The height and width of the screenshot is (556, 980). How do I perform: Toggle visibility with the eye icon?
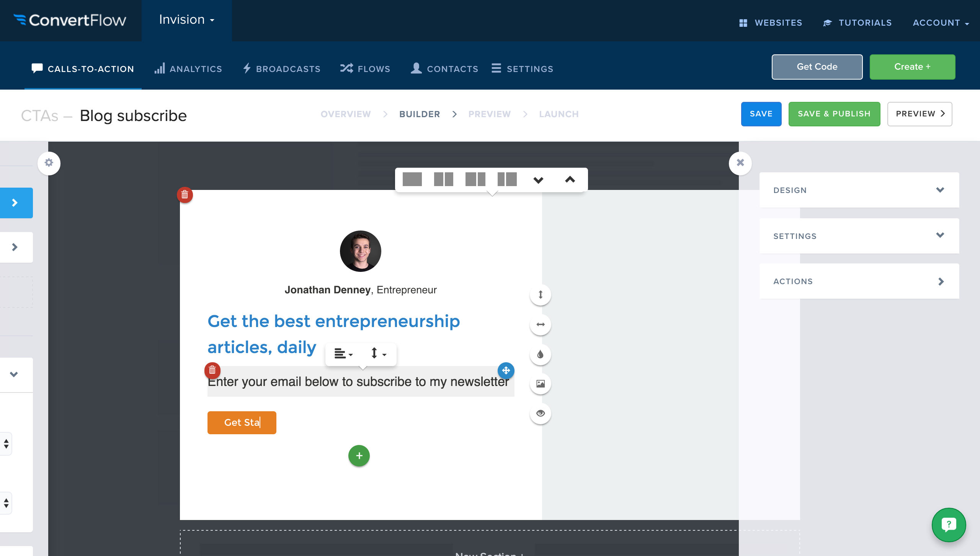(540, 413)
